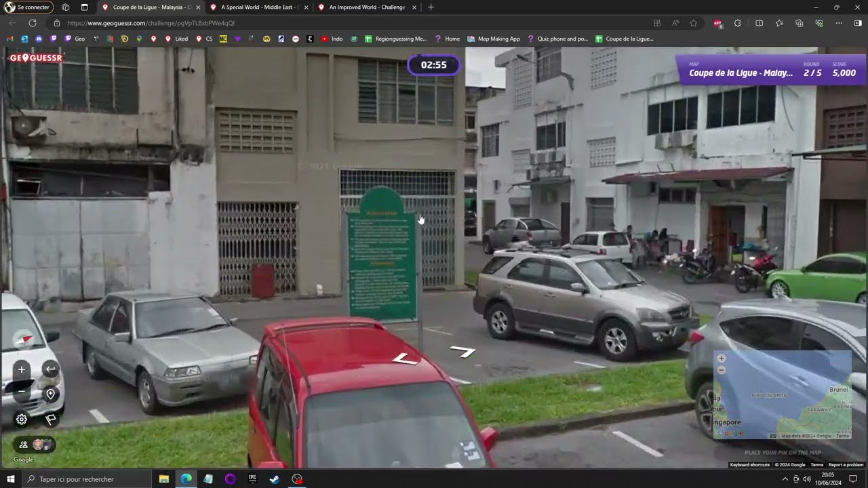Click the guess mini-map to place pin
This screenshot has width=868, height=488.
782,394
